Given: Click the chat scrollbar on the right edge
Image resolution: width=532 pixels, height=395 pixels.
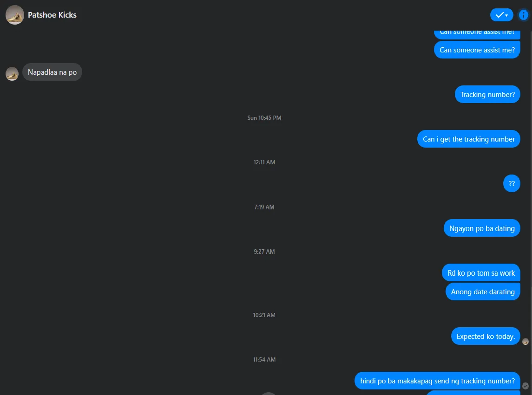Looking at the screenshot, I should pos(531,212).
